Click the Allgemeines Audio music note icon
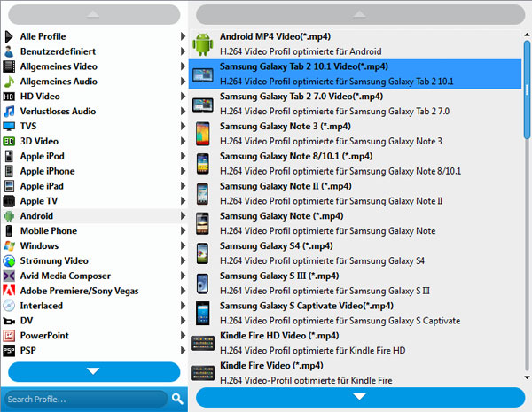This screenshot has width=532, height=412. [9, 82]
